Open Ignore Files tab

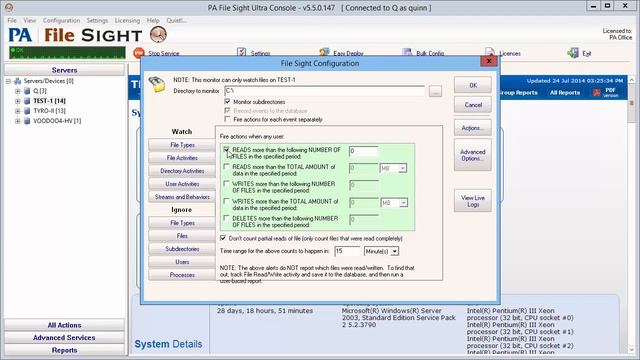[x=182, y=236]
